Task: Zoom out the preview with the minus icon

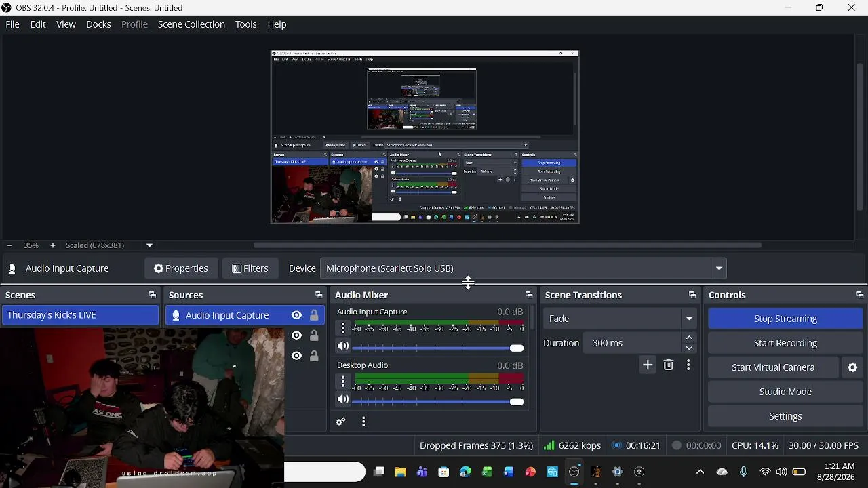Action: pyautogui.click(x=9, y=245)
